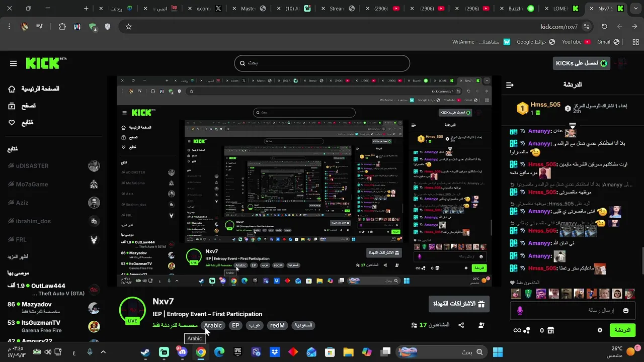Click the browse icon next to تصفح
This screenshot has width=644, height=362.
12,106
